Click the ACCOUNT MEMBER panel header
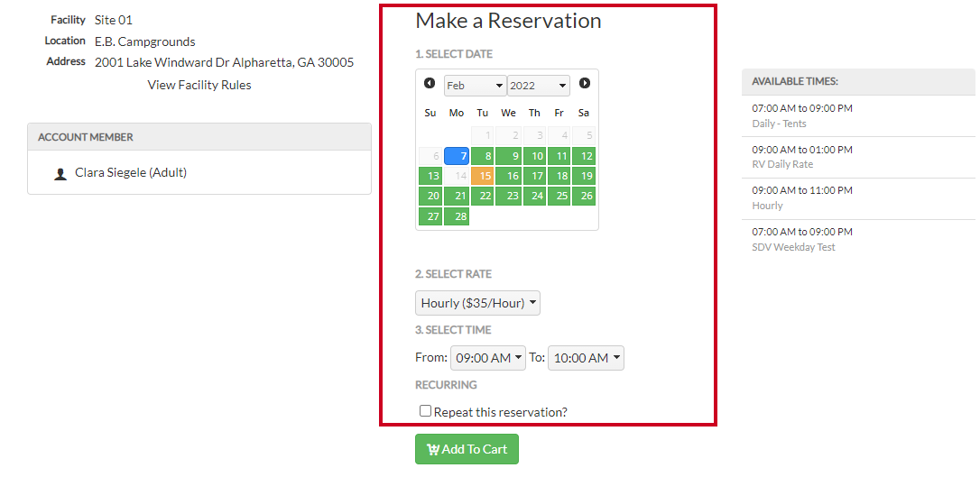 click(199, 137)
